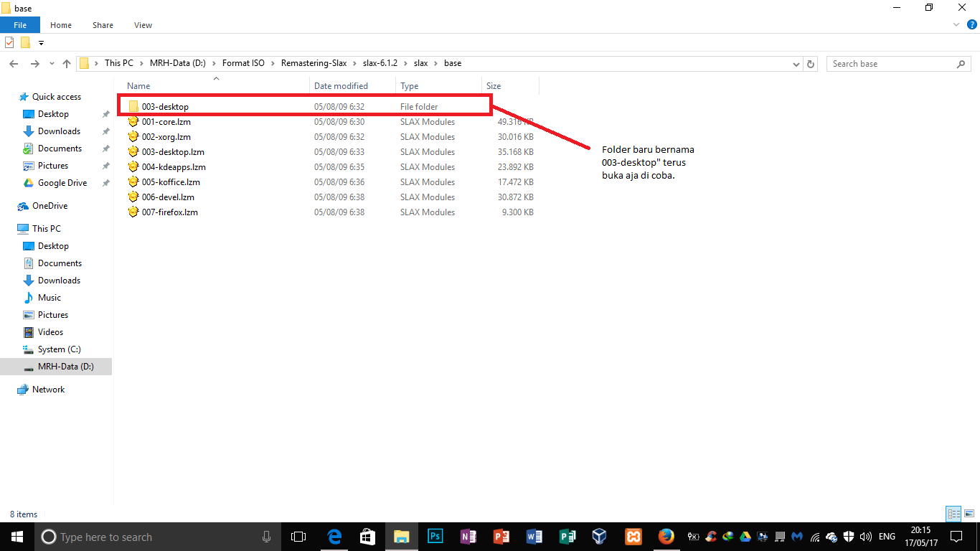
Task: Launch VirtualBox from the taskbar
Action: click(x=600, y=537)
